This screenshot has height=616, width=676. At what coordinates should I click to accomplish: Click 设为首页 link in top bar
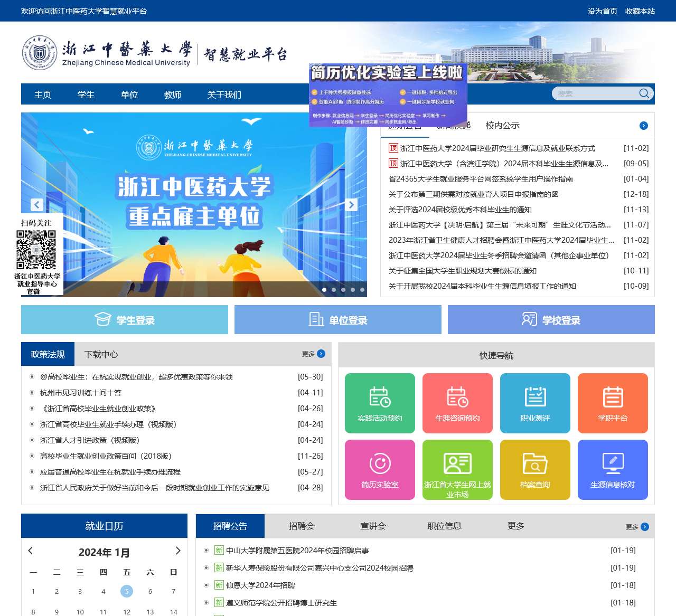click(x=603, y=11)
